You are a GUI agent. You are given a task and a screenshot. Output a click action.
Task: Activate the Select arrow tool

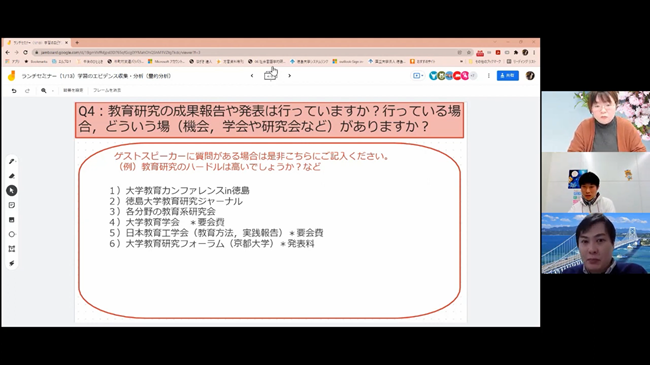pos(12,190)
